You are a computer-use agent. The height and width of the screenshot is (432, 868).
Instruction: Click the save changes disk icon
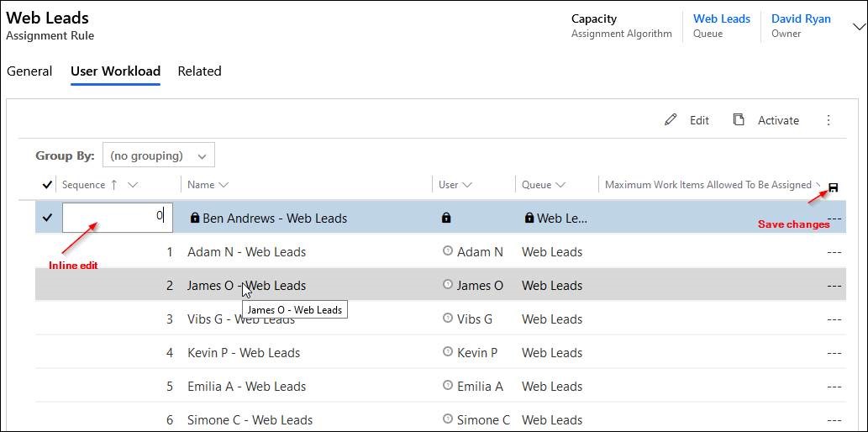tap(833, 187)
